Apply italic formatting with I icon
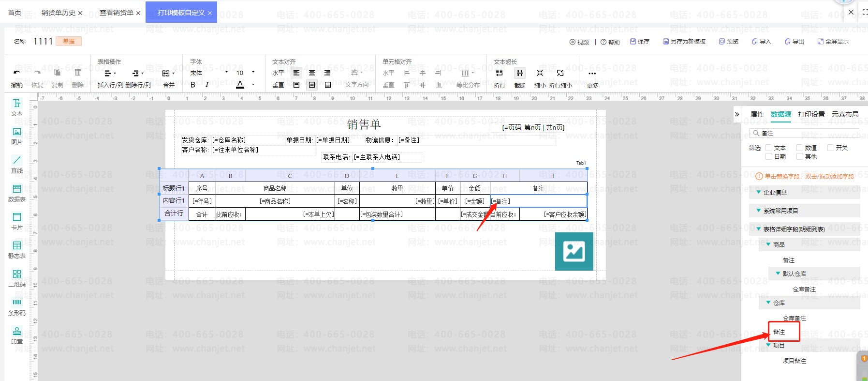 [x=207, y=85]
